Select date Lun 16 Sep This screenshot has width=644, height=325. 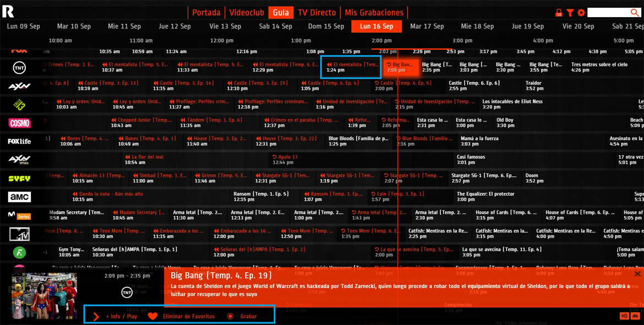pos(376,26)
